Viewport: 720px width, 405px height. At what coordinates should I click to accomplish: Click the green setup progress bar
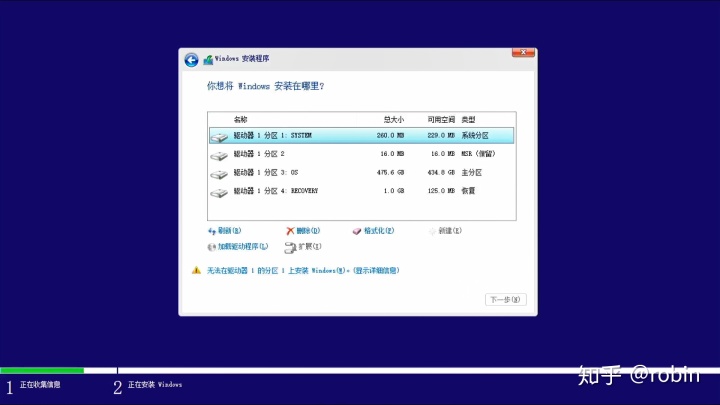click(42, 370)
